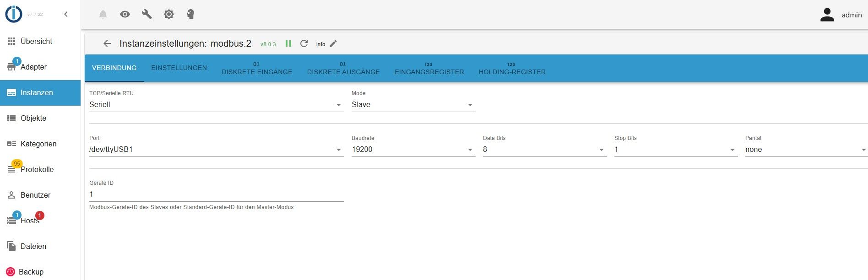The image size is (868, 280).
Task: Open the Baudrate dropdown 19200
Action: (x=413, y=150)
